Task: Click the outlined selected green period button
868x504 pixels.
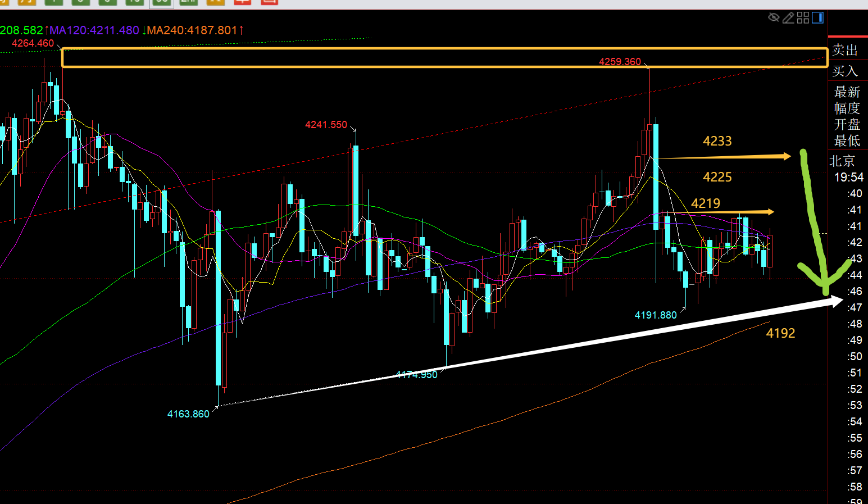Action: coord(161,2)
